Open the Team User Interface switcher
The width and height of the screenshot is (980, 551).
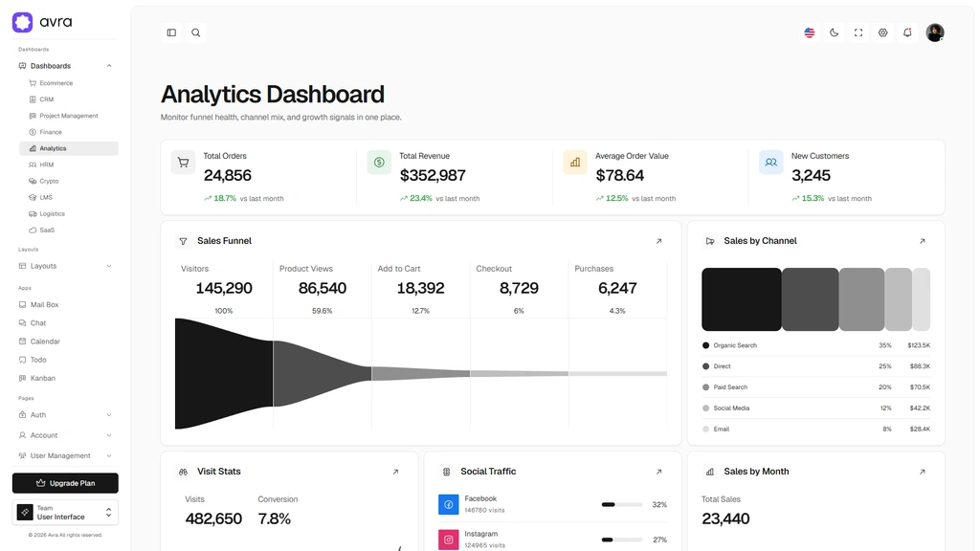pyautogui.click(x=65, y=513)
